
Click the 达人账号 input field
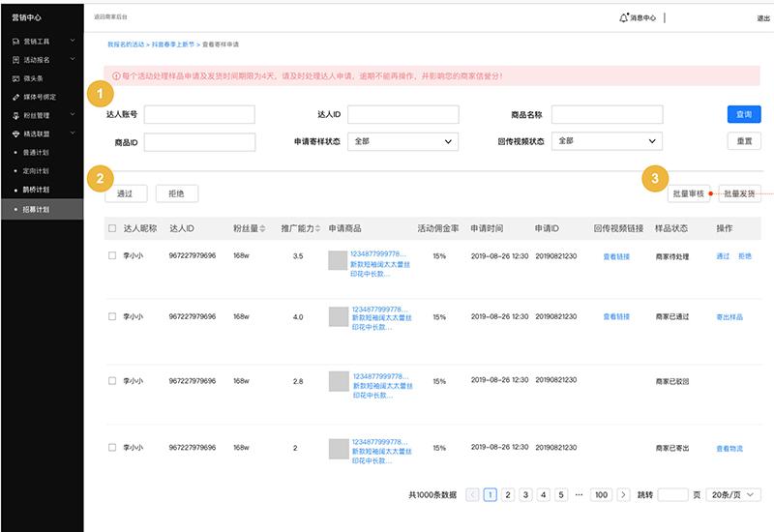[199, 114]
